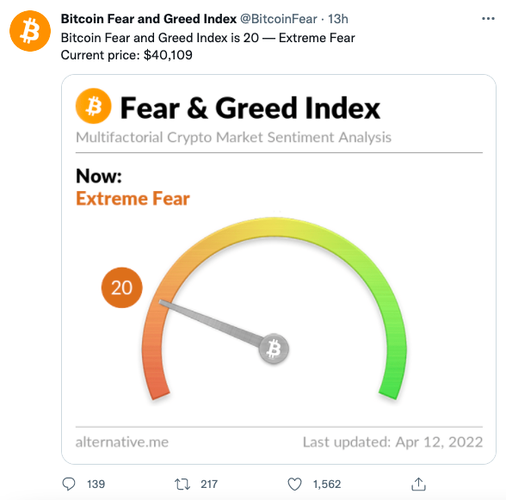Screen dimensions: 506x500
Task: Open the Bitcoin Fear and Greed Index profile name
Action: coord(149,19)
